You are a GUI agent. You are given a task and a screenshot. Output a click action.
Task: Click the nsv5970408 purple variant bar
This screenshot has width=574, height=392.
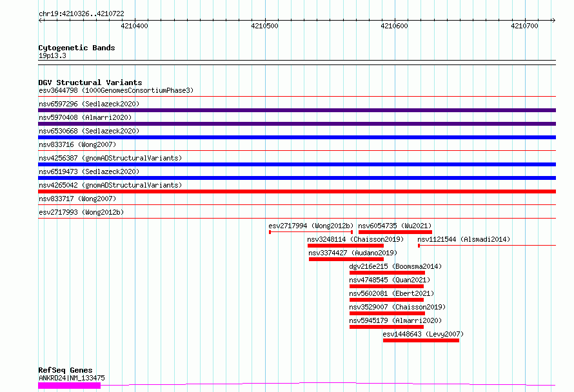click(x=297, y=124)
